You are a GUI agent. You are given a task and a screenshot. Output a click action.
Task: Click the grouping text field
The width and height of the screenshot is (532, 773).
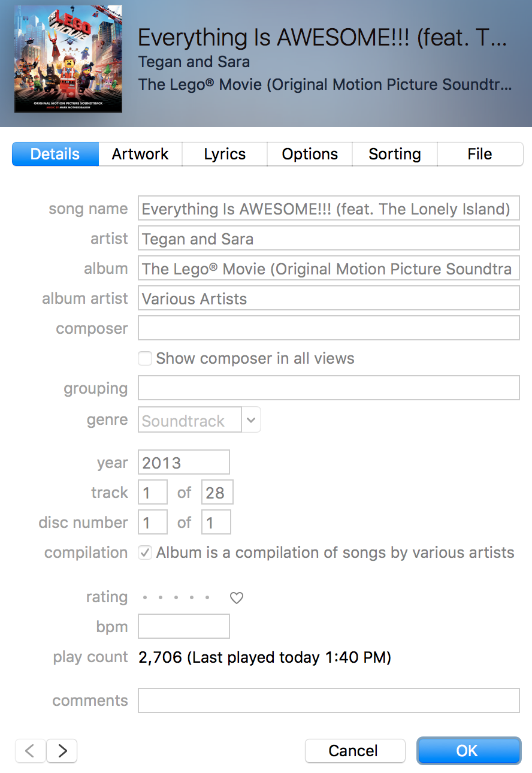328,388
